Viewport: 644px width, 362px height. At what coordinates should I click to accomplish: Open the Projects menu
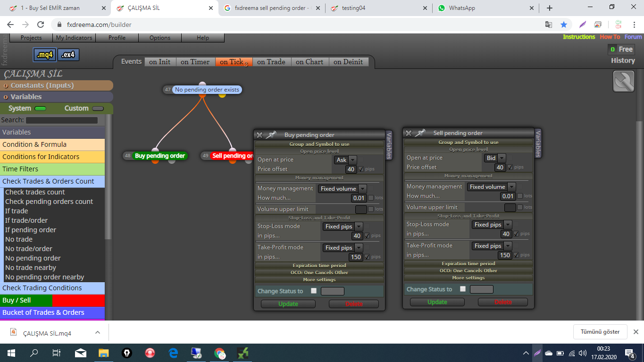pyautogui.click(x=31, y=38)
